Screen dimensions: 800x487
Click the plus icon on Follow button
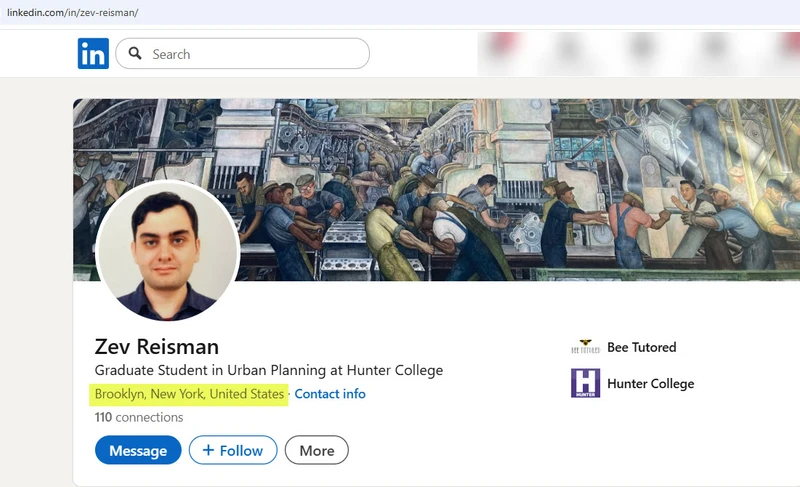click(208, 450)
